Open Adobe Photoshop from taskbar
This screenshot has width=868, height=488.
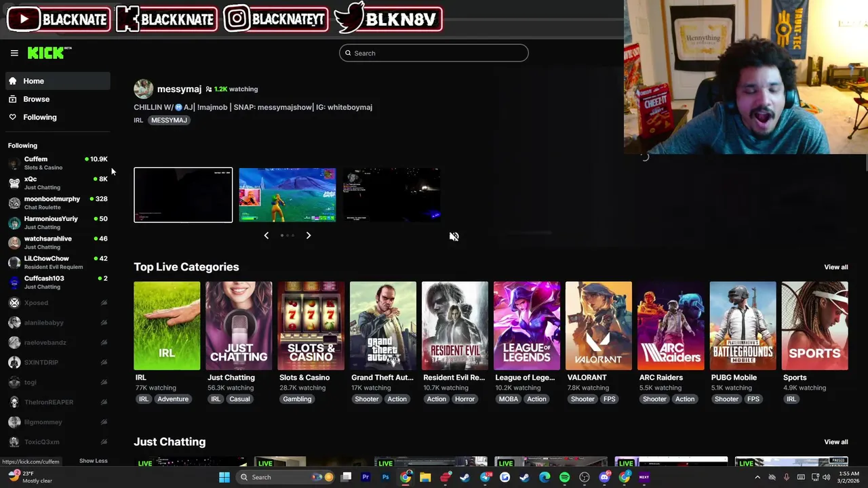[385, 477]
